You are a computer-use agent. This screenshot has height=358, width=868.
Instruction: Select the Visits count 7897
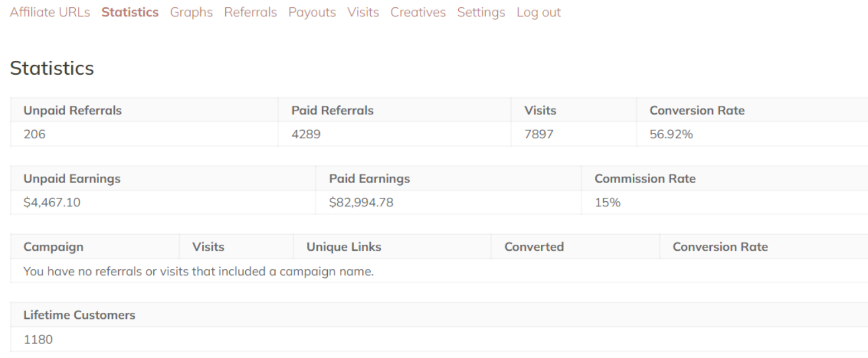[x=539, y=134]
